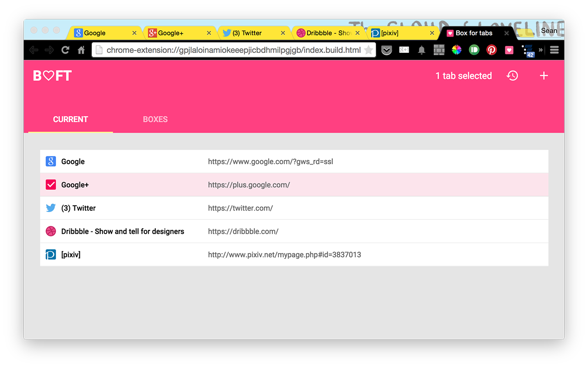This screenshot has width=588, height=368.
Task: Click the chrome-extension address bar
Action: coord(234,50)
